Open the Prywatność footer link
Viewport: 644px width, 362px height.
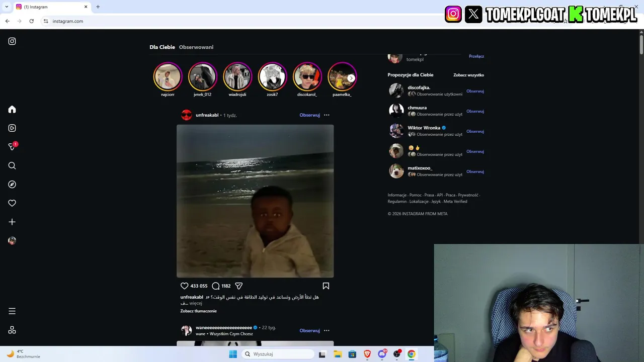[x=468, y=195]
